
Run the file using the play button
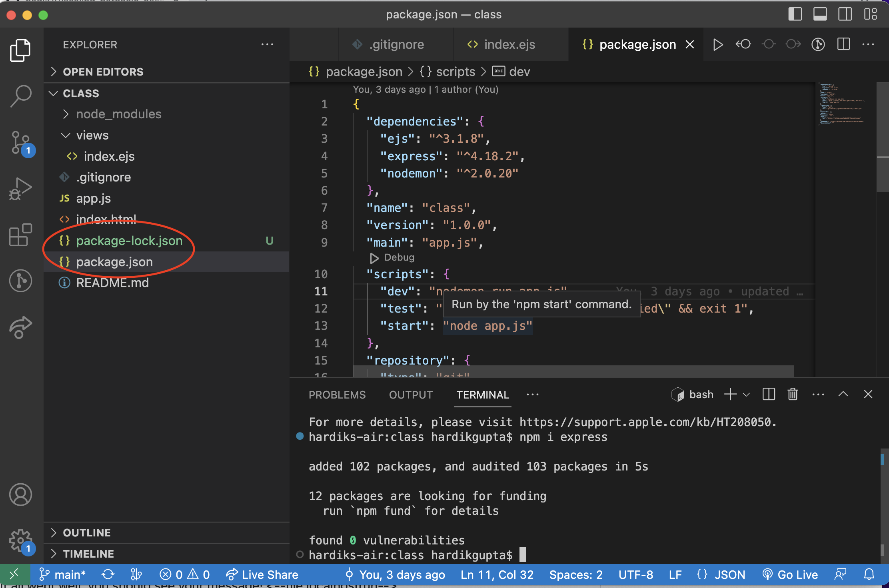pos(718,44)
